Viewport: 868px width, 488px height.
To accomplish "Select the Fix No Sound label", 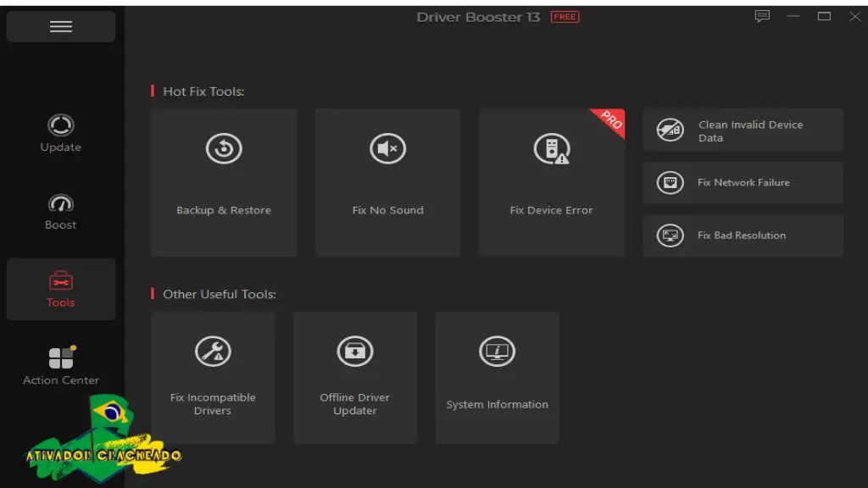I will [387, 210].
